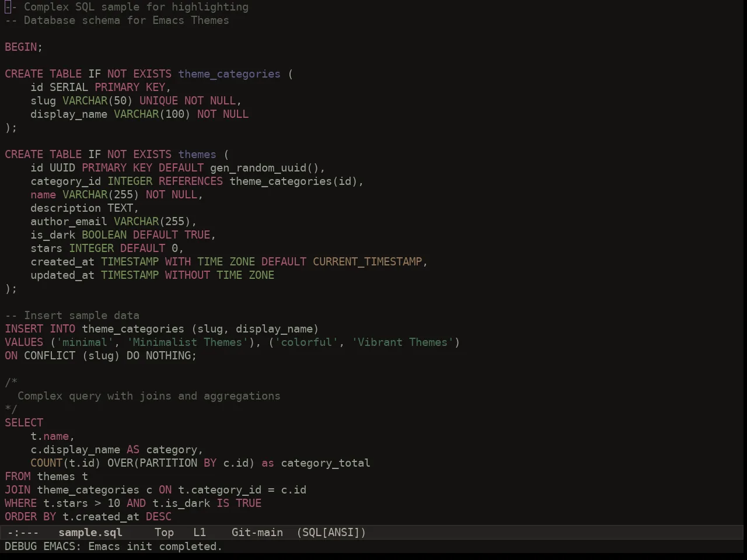Viewport: 747px width, 560px height.
Task: Click the SERIAL type keyword
Action: click(69, 87)
